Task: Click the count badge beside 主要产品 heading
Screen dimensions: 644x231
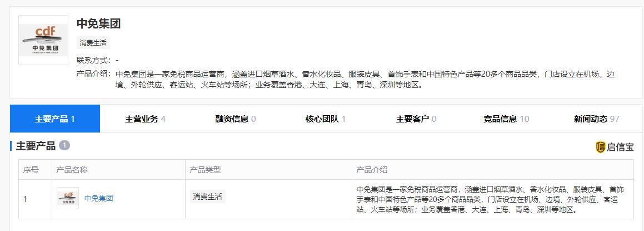Action: click(64, 145)
